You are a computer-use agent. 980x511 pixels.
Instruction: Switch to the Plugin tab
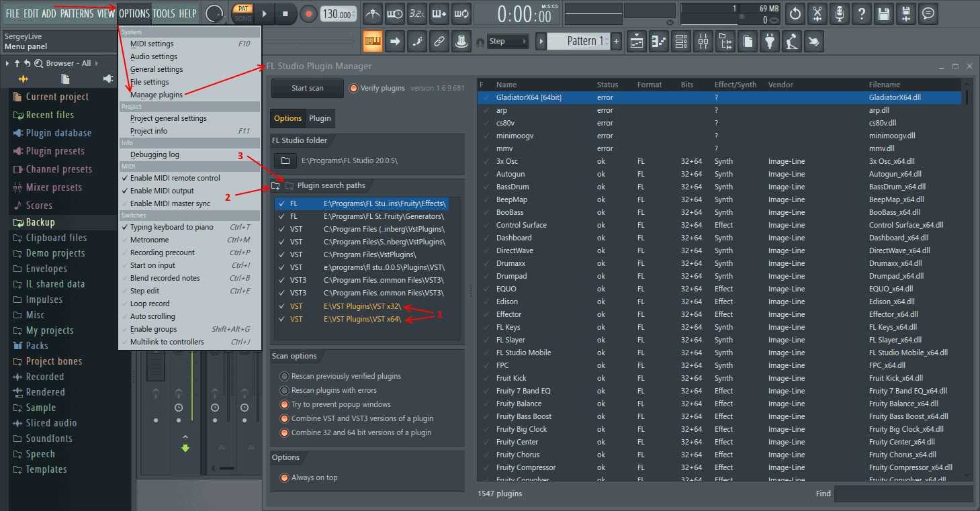pos(320,118)
